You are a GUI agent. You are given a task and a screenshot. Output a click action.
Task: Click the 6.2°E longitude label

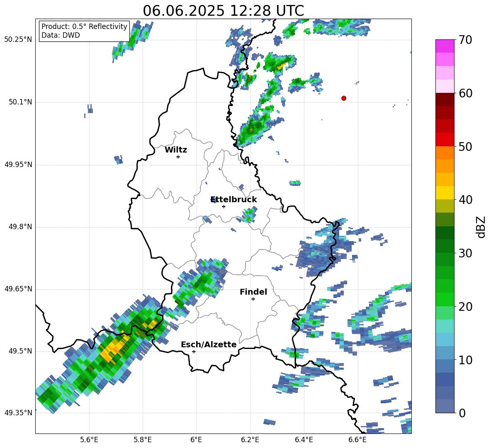coord(250,440)
